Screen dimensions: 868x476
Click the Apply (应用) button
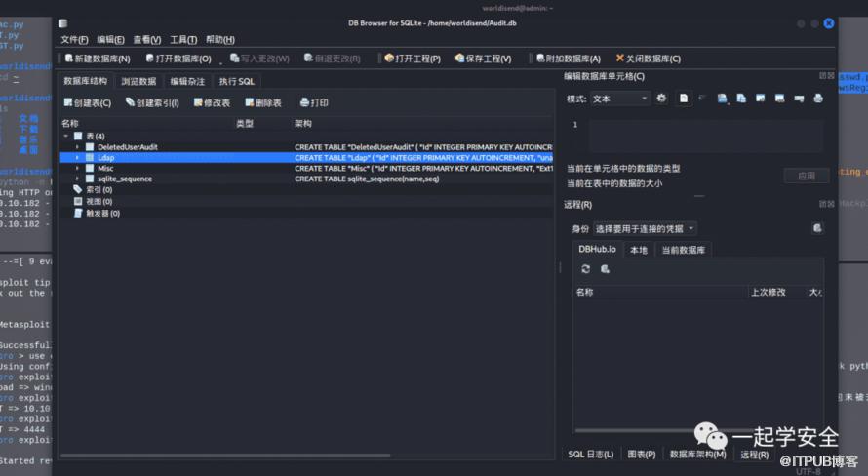pyautogui.click(x=807, y=176)
